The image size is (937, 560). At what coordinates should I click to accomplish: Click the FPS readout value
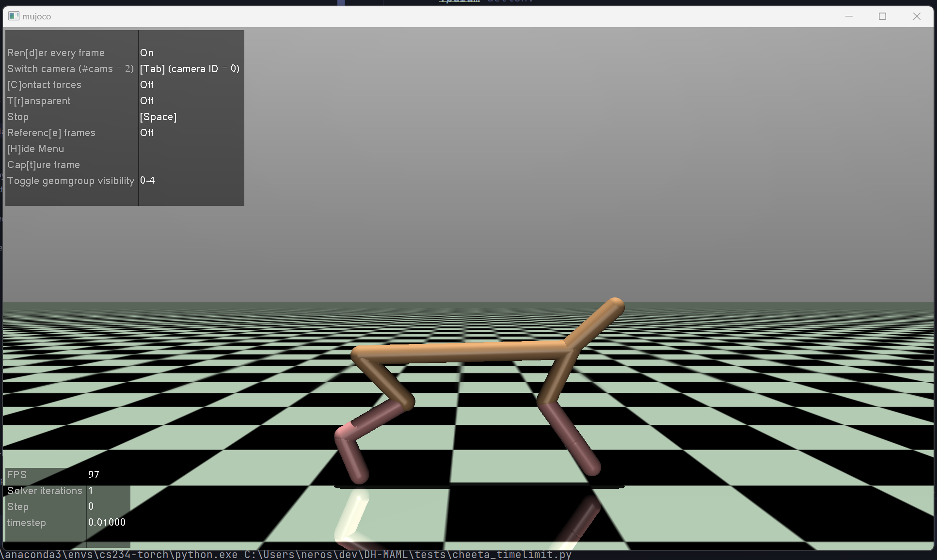coord(94,475)
